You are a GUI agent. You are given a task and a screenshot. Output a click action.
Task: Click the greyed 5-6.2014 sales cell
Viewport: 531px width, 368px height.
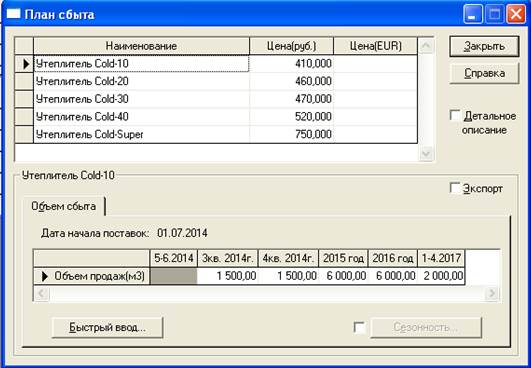(174, 276)
